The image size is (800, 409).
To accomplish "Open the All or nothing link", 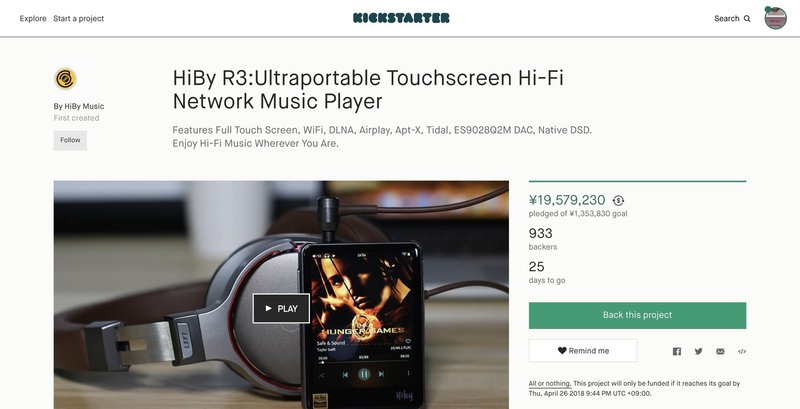I will tap(549, 384).
